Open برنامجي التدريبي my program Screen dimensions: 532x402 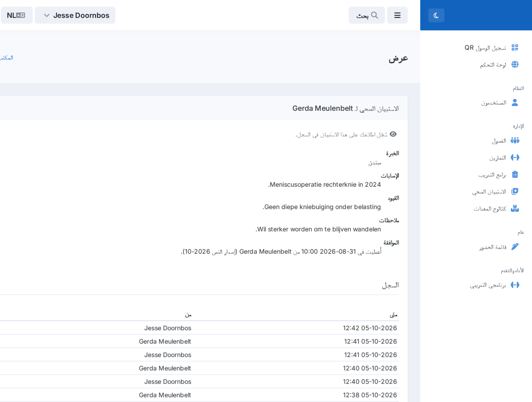488,285
